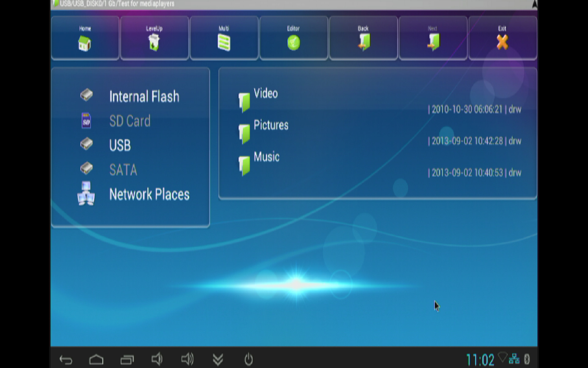Go Back using the toolbar icon
The width and height of the screenshot is (588, 368).
(363, 42)
